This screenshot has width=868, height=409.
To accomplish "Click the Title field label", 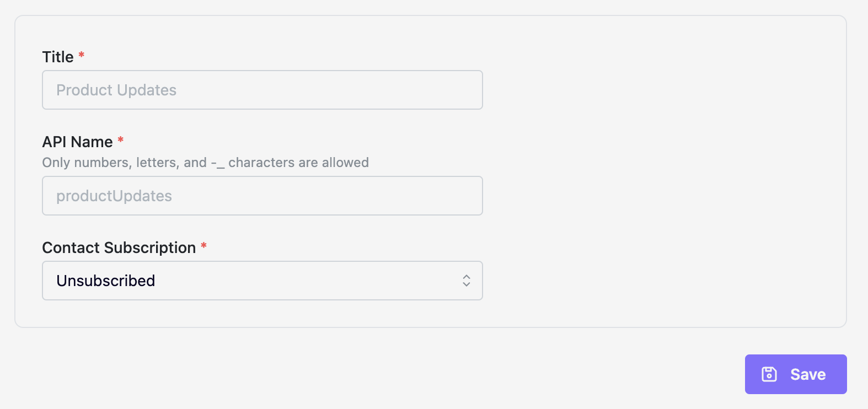I will tap(57, 56).
